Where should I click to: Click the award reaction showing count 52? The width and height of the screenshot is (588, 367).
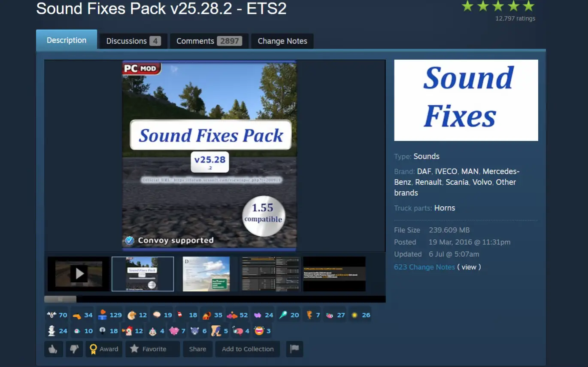click(x=238, y=315)
